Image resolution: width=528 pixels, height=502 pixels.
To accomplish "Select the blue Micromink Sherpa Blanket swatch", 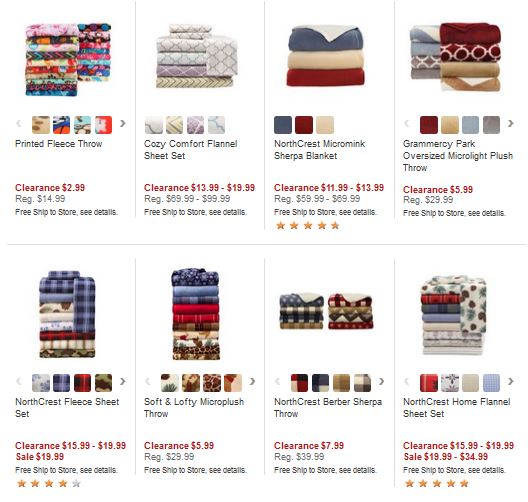I will click(283, 125).
